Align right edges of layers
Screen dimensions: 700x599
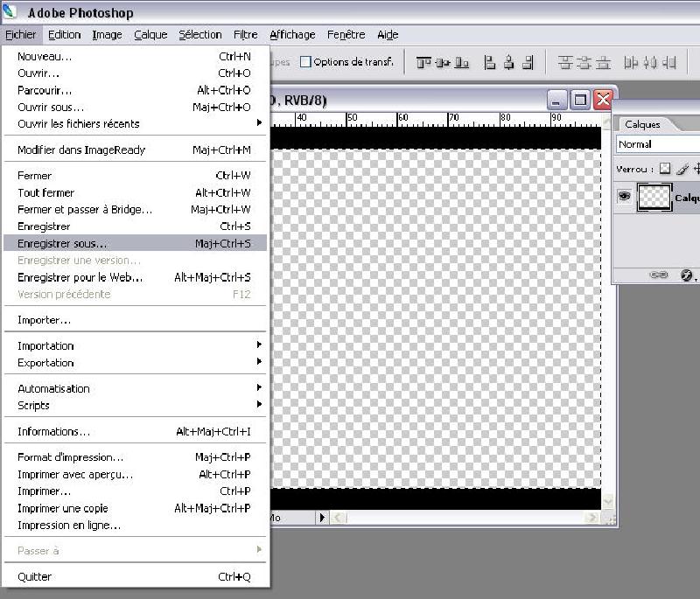528,63
